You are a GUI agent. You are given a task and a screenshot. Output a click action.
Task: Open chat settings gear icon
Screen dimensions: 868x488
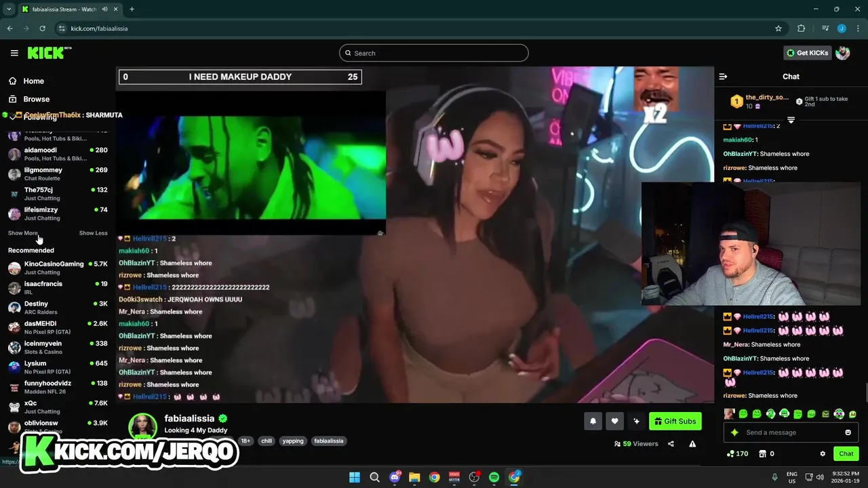tap(823, 453)
